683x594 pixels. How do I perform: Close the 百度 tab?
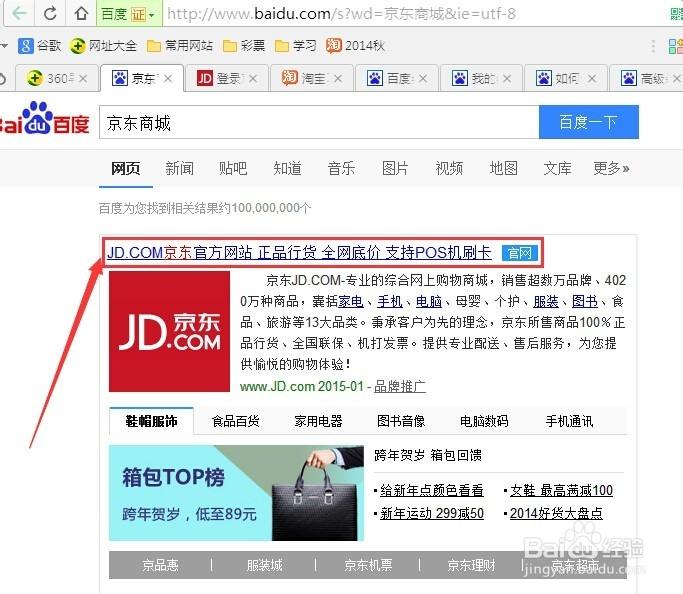coord(423,78)
